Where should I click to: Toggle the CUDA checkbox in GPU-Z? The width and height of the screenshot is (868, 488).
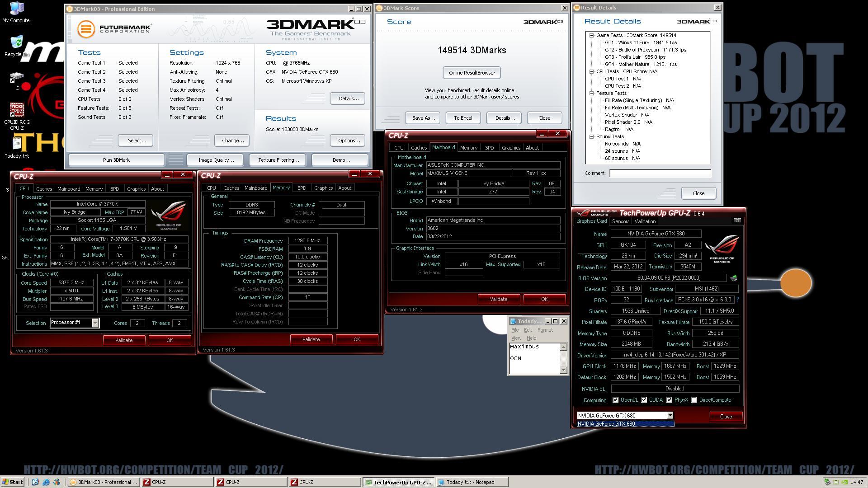point(644,400)
